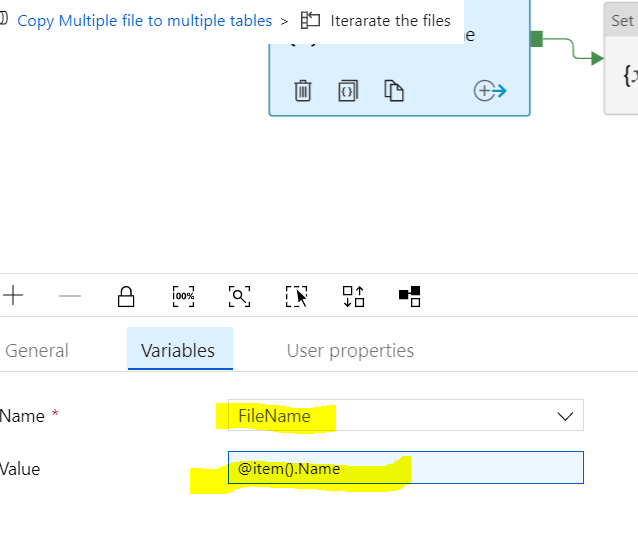
Task: Toggle the canvas lock icon
Action: pos(126,296)
